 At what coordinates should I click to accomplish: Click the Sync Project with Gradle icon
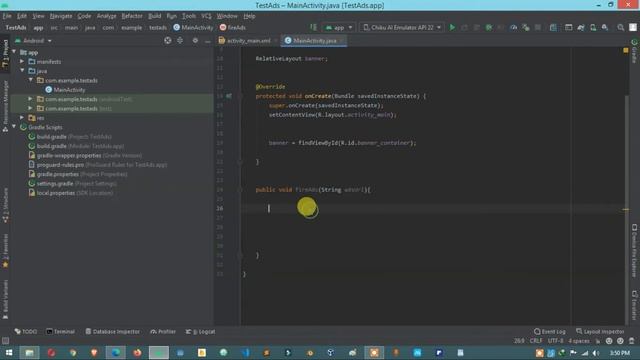(581, 27)
